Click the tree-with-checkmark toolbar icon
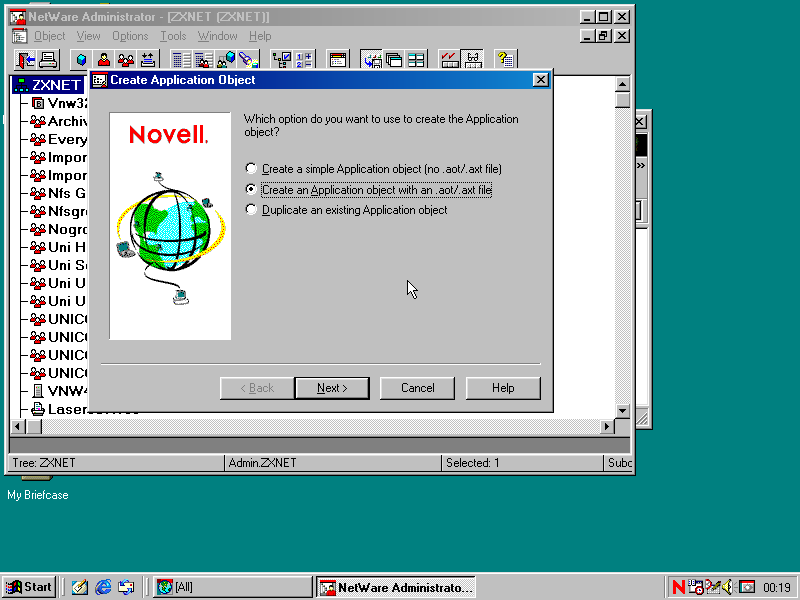 pos(282,60)
